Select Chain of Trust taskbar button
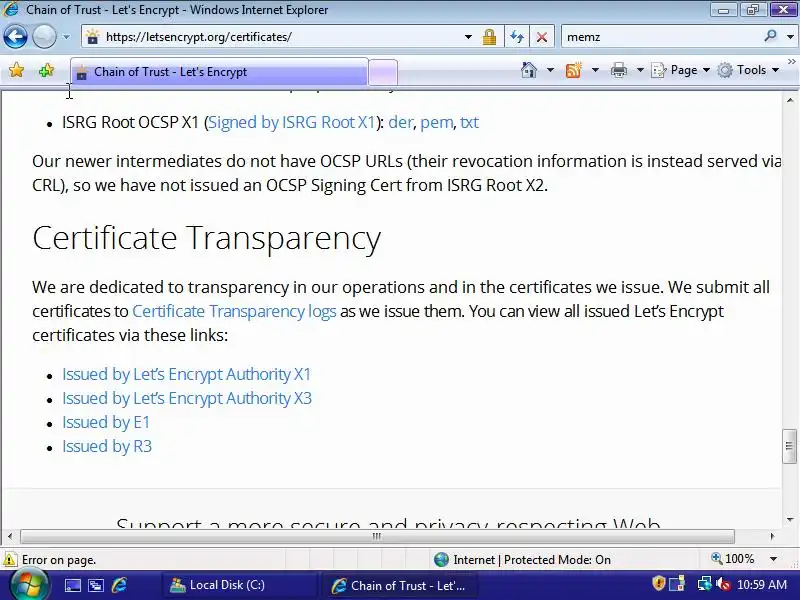The width and height of the screenshot is (800, 600). coord(399,585)
